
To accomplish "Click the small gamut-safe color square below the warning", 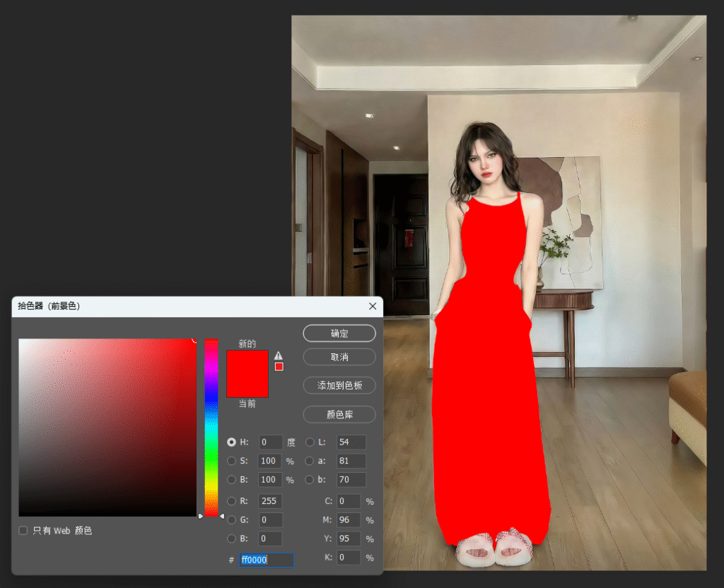I will (279, 366).
